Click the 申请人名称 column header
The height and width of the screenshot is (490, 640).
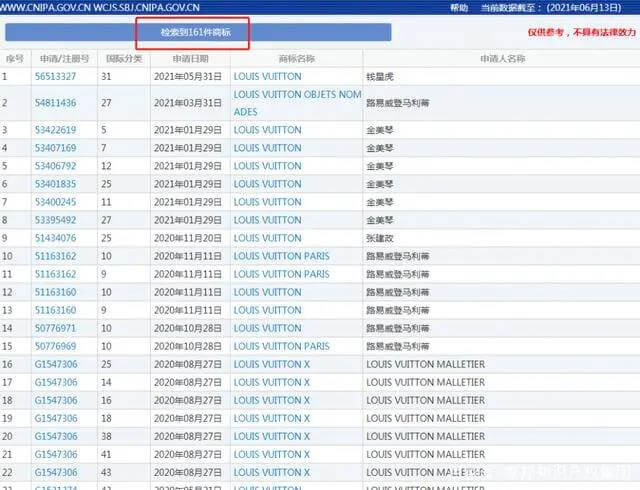[x=502, y=59]
